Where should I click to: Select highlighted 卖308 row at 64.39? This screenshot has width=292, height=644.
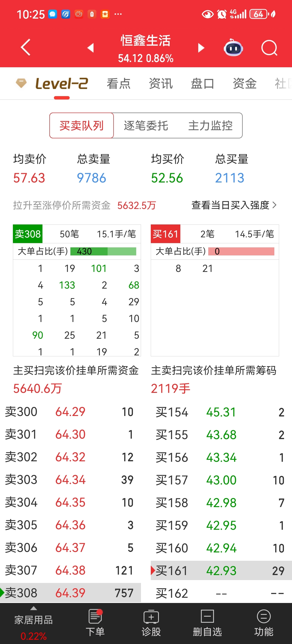click(71, 593)
